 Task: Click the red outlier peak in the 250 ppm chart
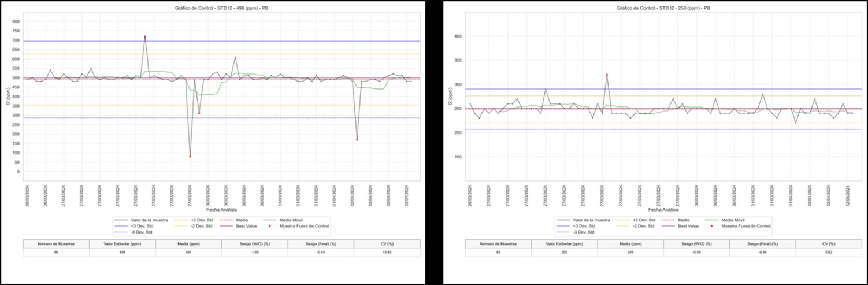tap(607, 75)
